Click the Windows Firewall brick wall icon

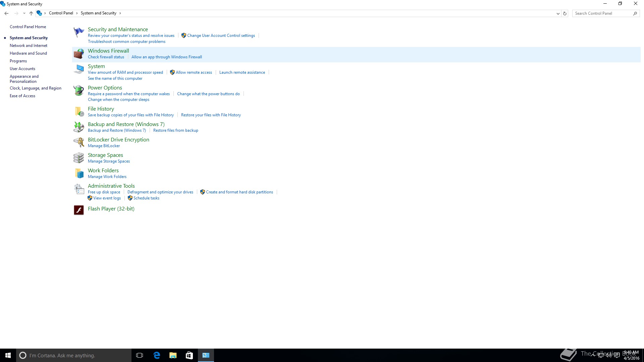pos(79,54)
